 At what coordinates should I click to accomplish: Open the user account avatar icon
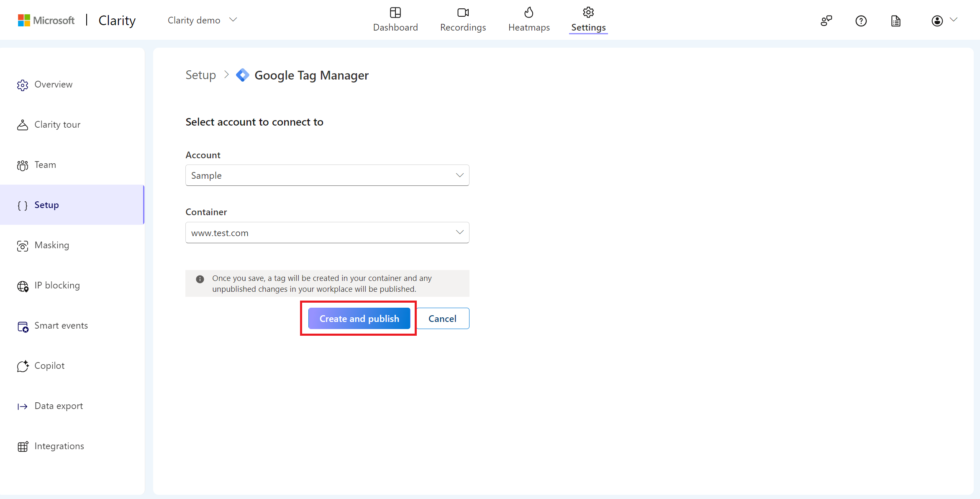[937, 21]
